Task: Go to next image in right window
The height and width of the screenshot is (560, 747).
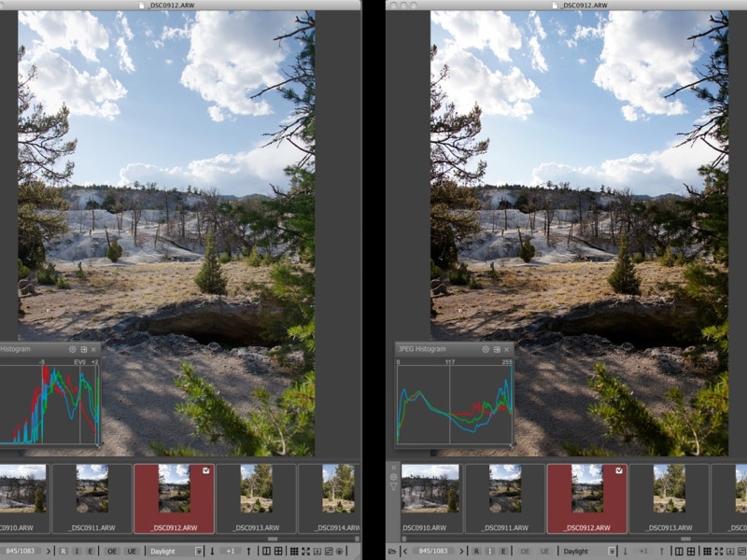Action: click(461, 551)
